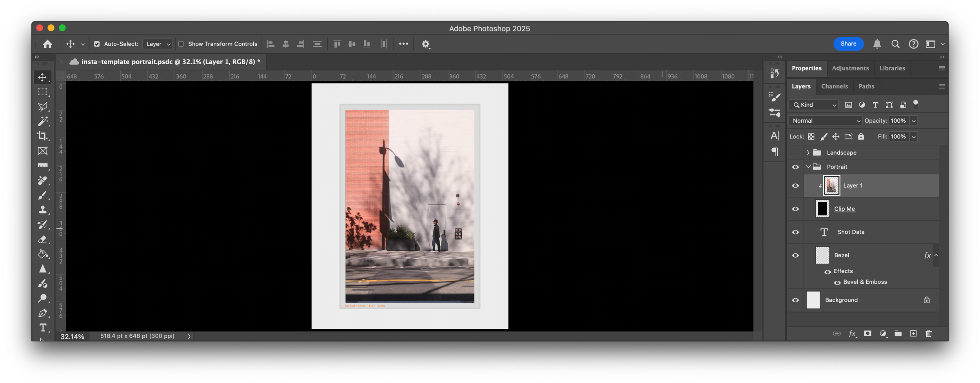The image size is (980, 383).
Task: Open the blend mode dropdown set to Normal
Action: pos(826,121)
